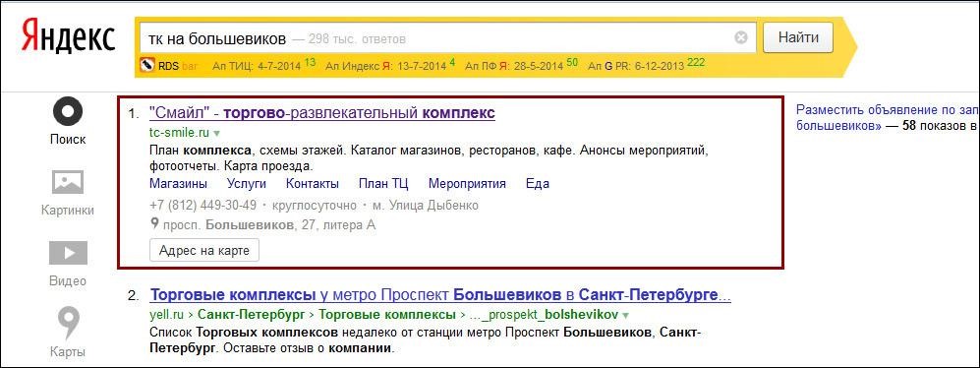This screenshot has height=368, width=980.
Task: Open the Картинки images icon
Action: click(x=68, y=182)
